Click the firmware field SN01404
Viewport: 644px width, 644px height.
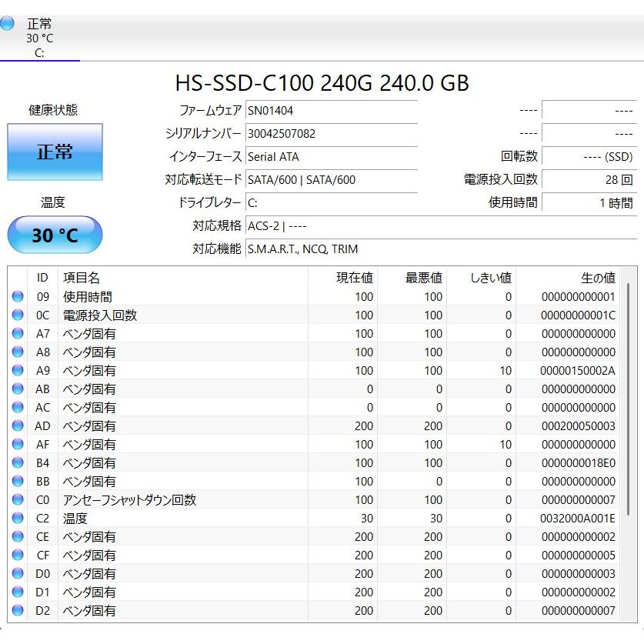(332, 111)
